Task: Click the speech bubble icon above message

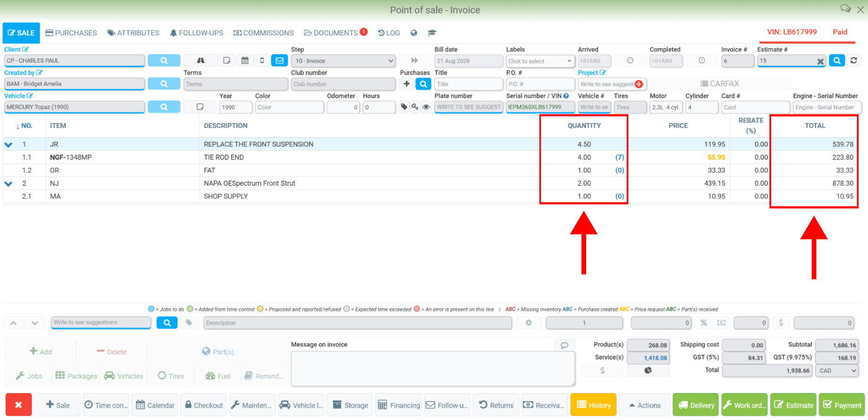Action: (x=564, y=345)
